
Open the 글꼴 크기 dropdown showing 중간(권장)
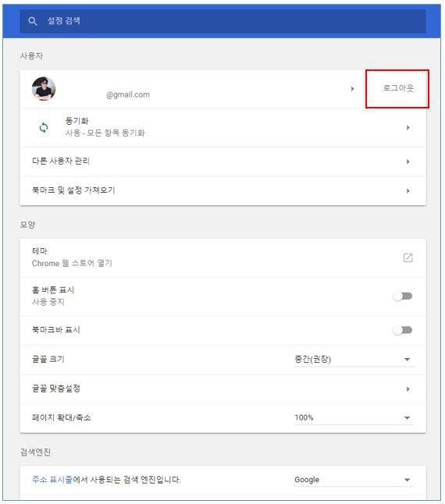click(x=354, y=360)
